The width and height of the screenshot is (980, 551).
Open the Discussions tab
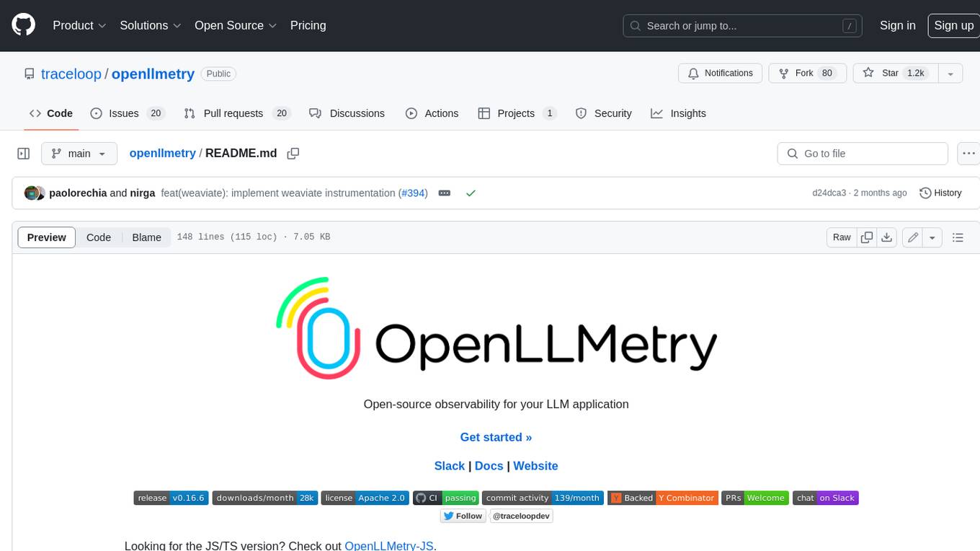pyautogui.click(x=347, y=113)
